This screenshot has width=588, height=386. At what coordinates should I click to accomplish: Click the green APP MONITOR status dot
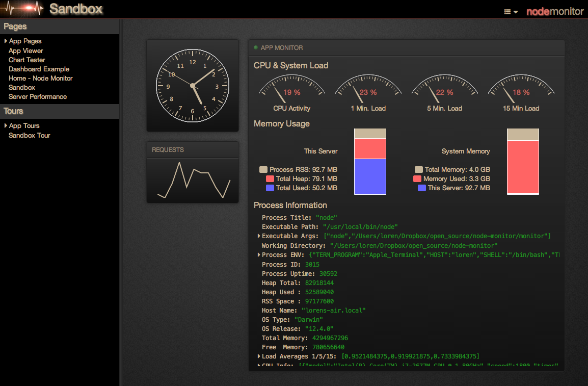tap(255, 47)
